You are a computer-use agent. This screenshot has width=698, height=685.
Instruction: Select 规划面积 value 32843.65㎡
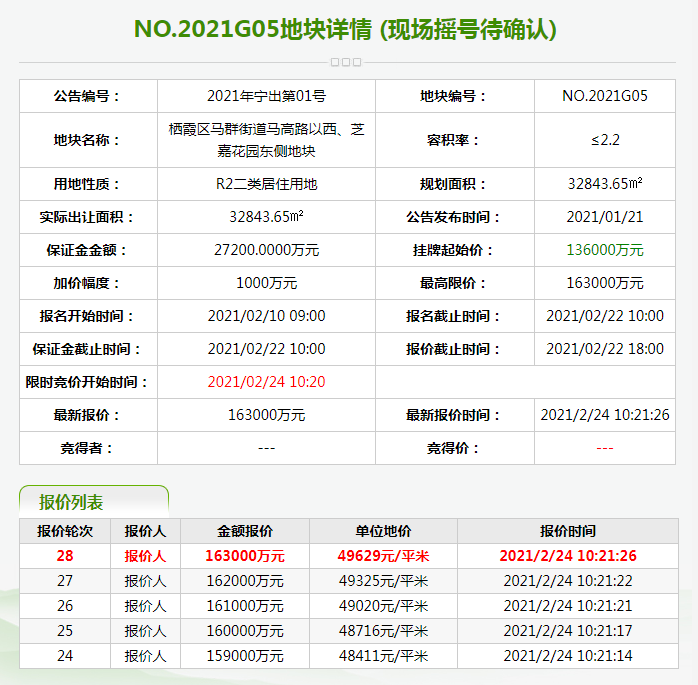[x=605, y=183]
